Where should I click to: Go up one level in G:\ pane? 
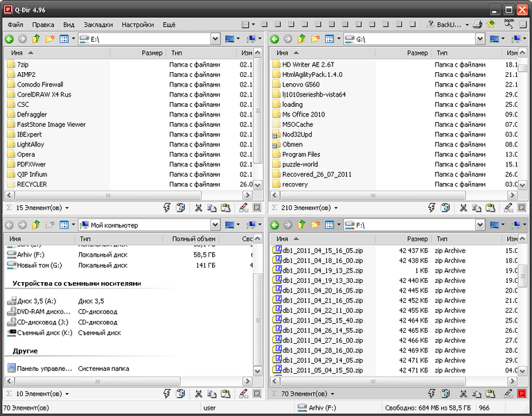pyautogui.click(x=301, y=39)
